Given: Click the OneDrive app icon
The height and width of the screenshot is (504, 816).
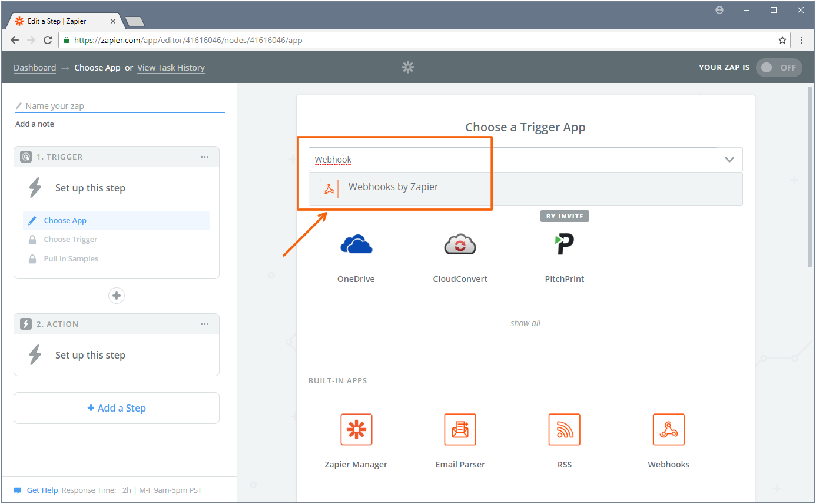Looking at the screenshot, I should [356, 244].
